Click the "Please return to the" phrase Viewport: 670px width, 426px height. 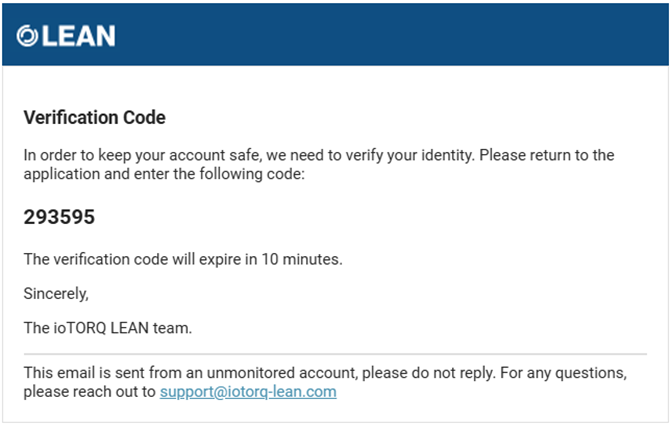[547, 155]
